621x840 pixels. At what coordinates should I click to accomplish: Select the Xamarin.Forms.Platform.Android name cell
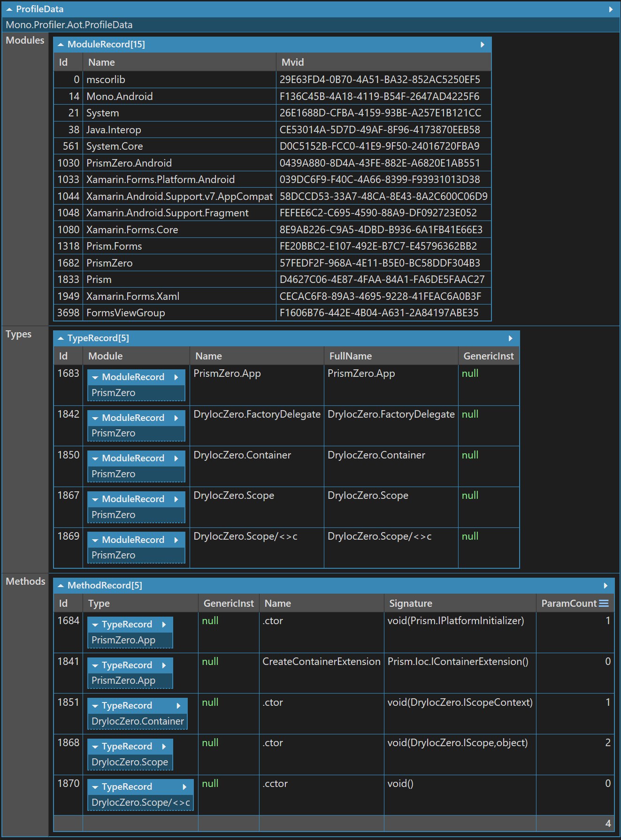[179, 180]
